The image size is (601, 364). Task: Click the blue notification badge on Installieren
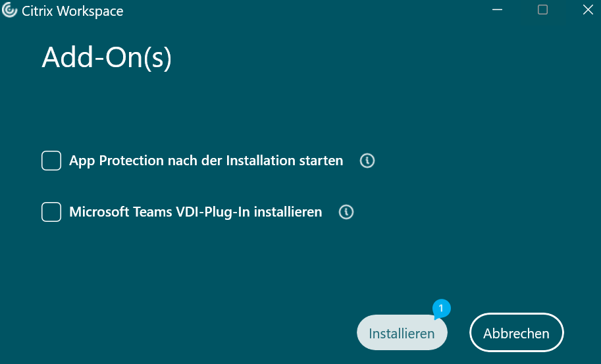coord(442,307)
